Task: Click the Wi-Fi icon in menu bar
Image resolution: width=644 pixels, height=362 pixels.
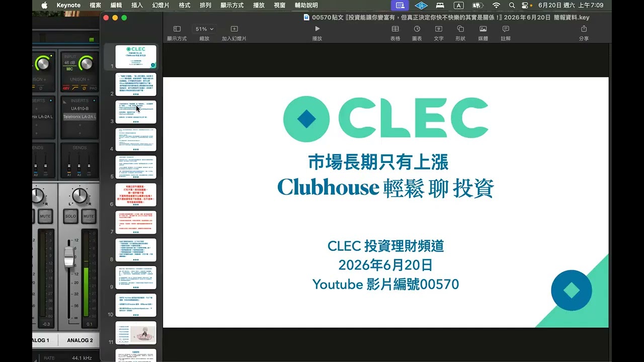Action: pos(496,5)
